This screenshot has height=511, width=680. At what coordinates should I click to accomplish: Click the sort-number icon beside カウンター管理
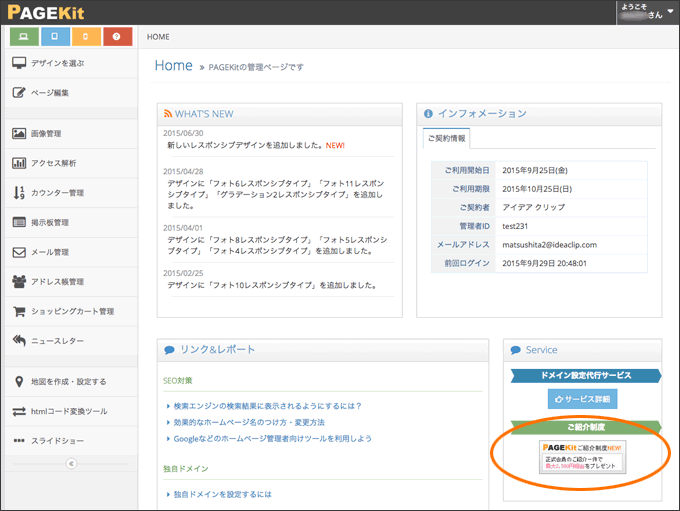19,193
